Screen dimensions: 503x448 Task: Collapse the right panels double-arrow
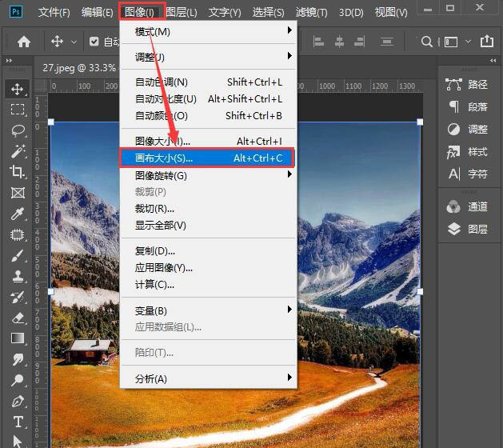(x=493, y=60)
